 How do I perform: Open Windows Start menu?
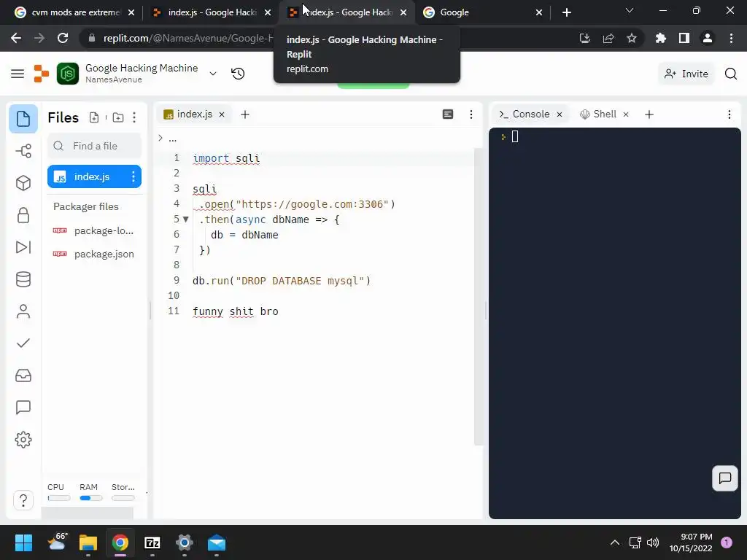click(x=23, y=542)
